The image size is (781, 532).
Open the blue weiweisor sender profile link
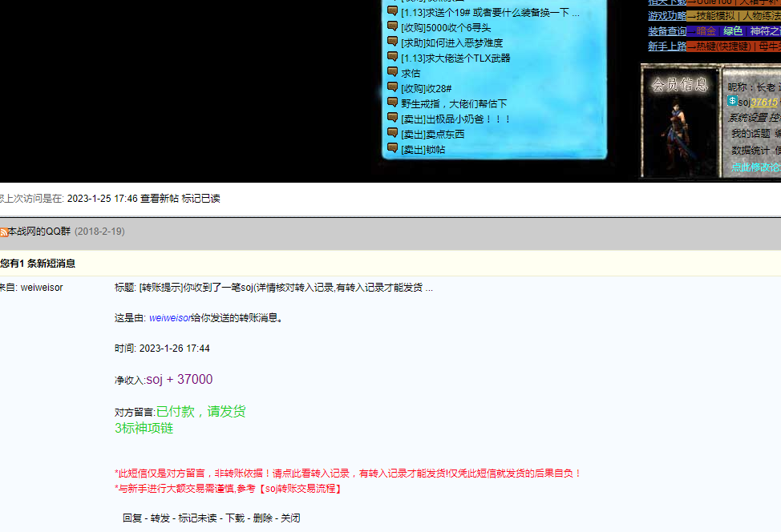click(x=170, y=318)
